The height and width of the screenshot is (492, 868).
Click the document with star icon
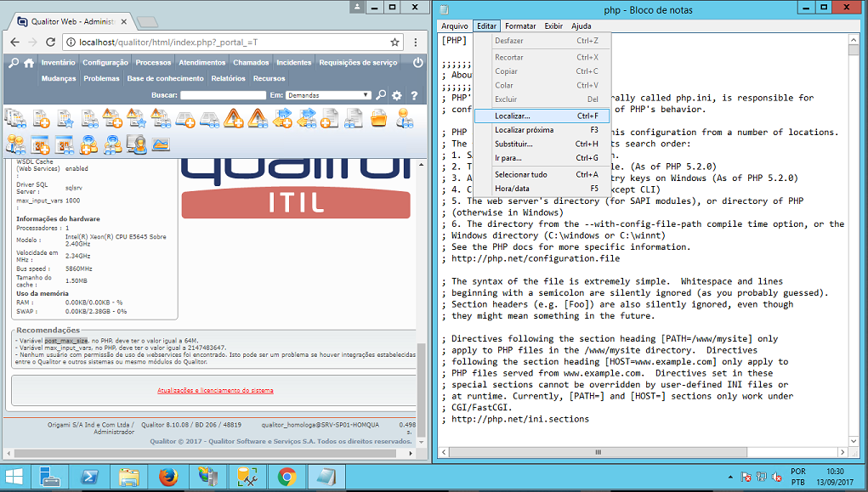(x=65, y=118)
